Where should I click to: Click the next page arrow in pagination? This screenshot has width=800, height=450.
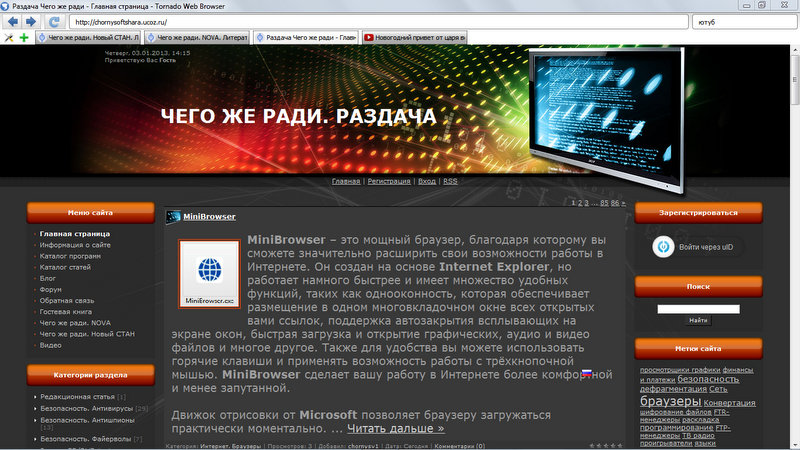[x=623, y=203]
